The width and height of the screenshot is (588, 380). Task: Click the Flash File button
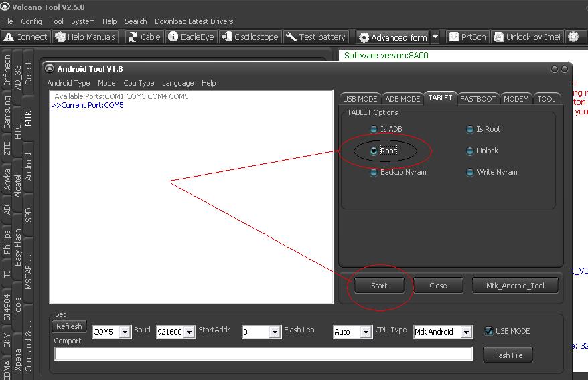pos(508,355)
